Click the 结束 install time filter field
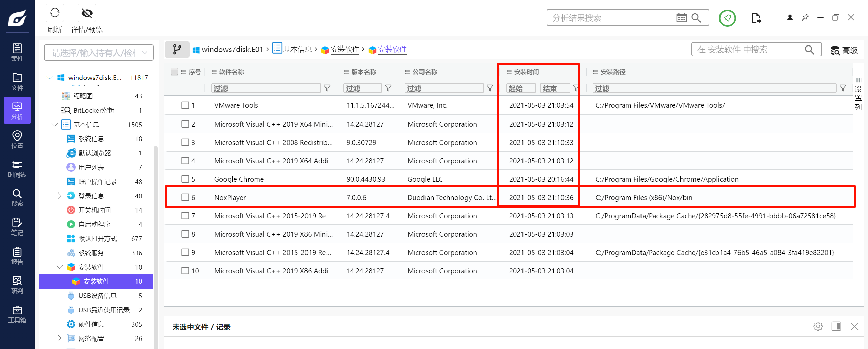The width and height of the screenshot is (868, 349). [555, 88]
